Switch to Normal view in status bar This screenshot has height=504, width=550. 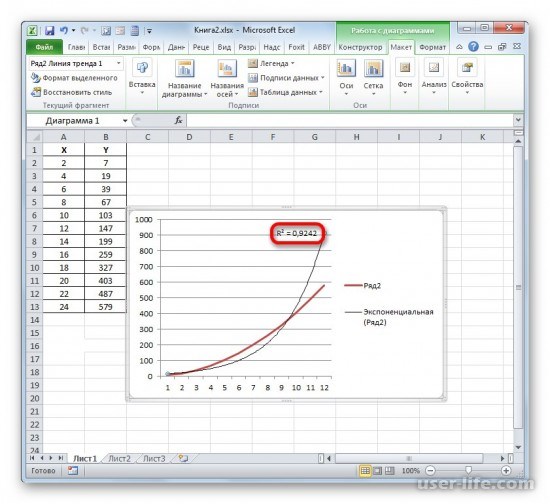[x=365, y=470]
